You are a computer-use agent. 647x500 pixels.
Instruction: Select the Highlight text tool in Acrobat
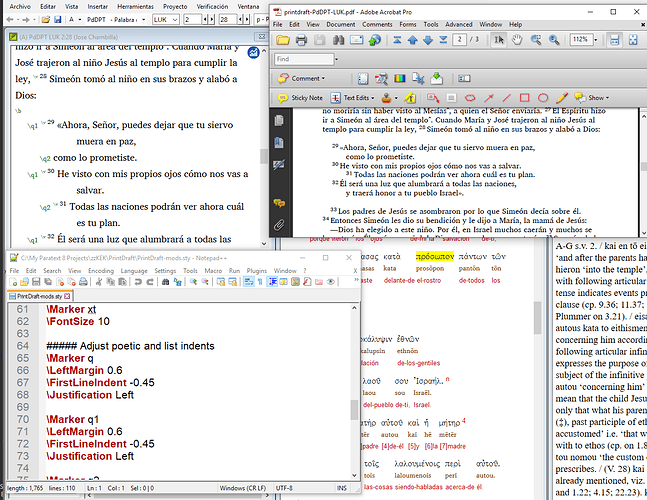tap(410, 98)
